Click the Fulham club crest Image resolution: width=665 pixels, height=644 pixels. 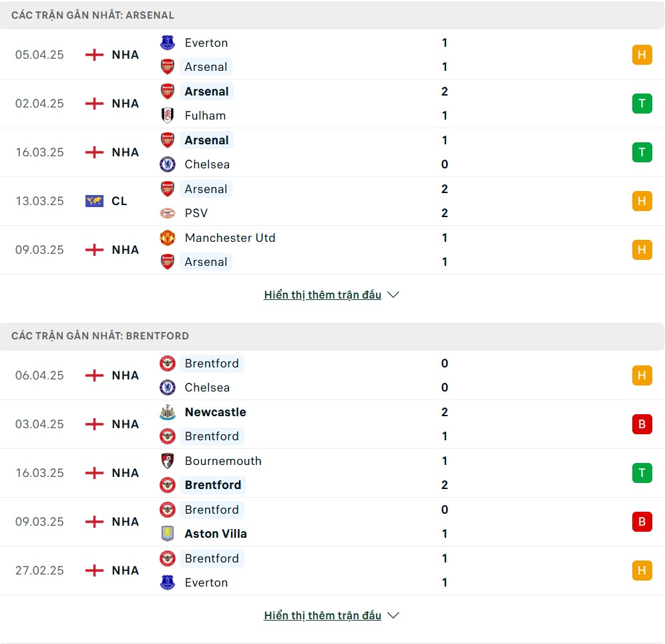168,116
